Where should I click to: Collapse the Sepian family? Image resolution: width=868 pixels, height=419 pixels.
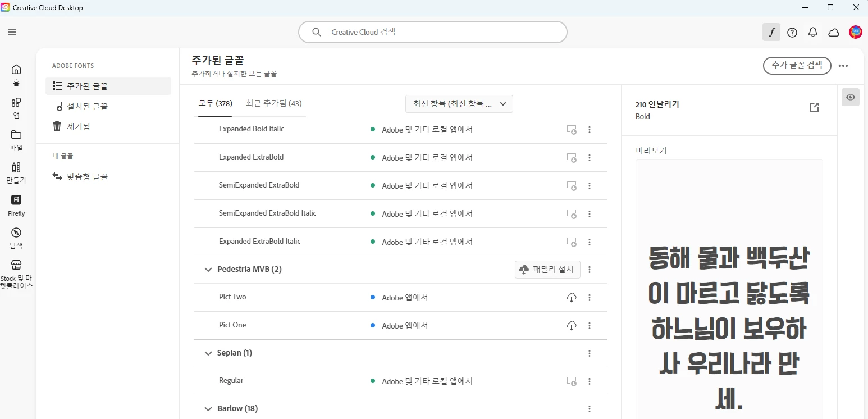point(208,353)
